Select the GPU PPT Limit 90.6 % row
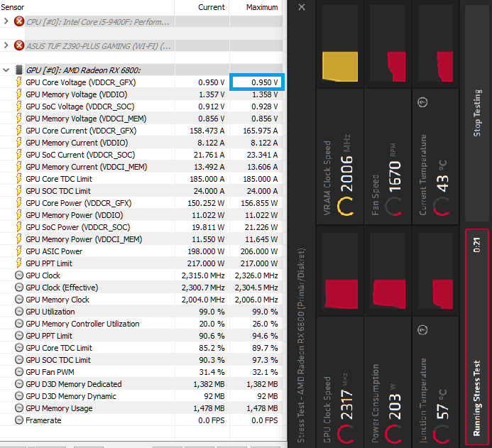This screenshot has width=492, height=448. (141, 336)
